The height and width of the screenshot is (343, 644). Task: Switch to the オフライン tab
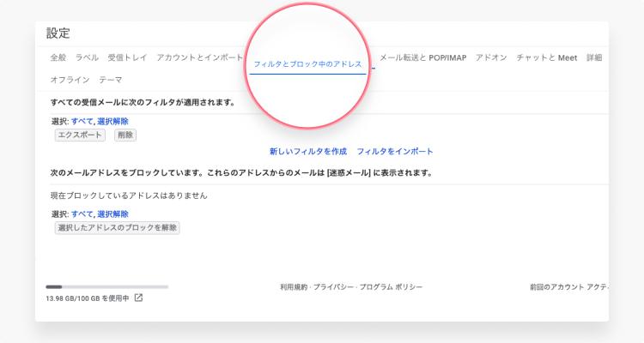(70, 80)
